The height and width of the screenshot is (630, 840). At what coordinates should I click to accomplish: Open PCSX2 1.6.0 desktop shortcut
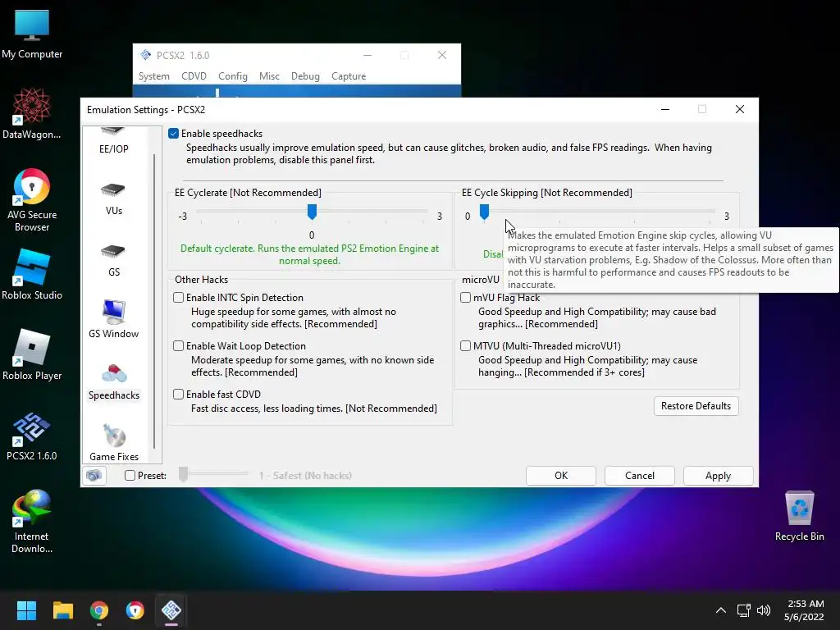32,436
